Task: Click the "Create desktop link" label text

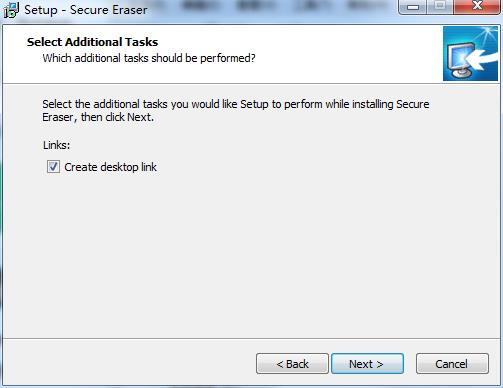Action: [110, 167]
